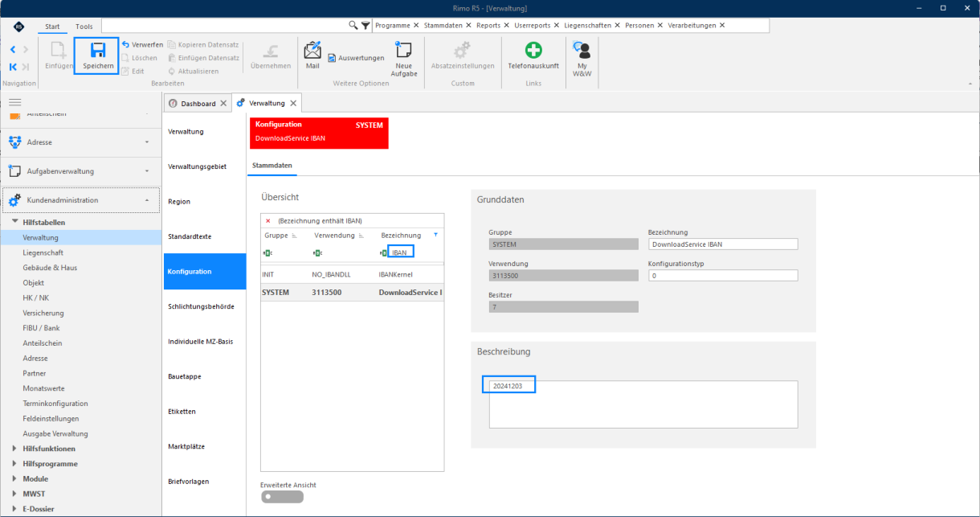Click the Konfigurationstyp input field

tap(723, 275)
